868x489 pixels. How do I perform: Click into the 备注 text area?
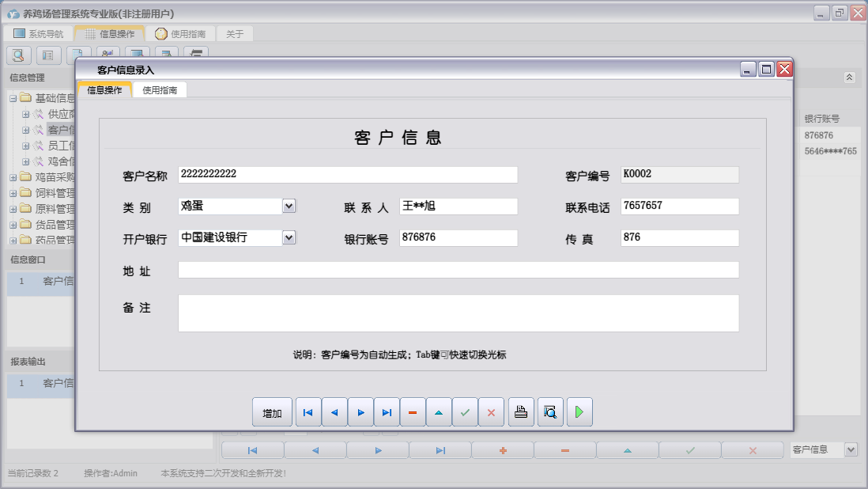(458, 313)
